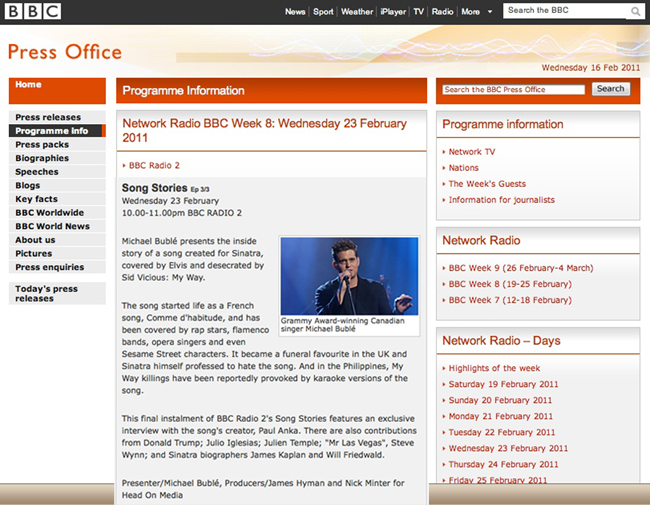650x505 pixels.
Task: Expand the More dropdown arrow
Action: click(490, 12)
